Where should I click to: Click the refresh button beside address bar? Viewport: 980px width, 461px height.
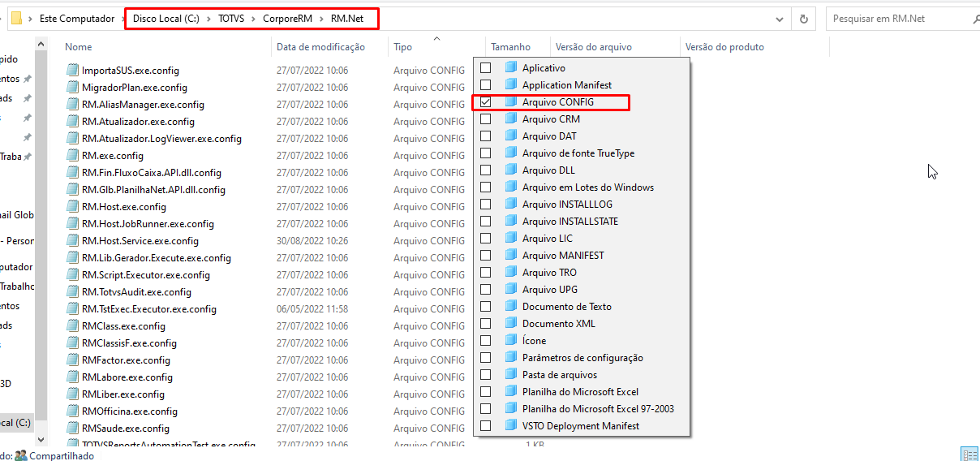[x=804, y=19]
